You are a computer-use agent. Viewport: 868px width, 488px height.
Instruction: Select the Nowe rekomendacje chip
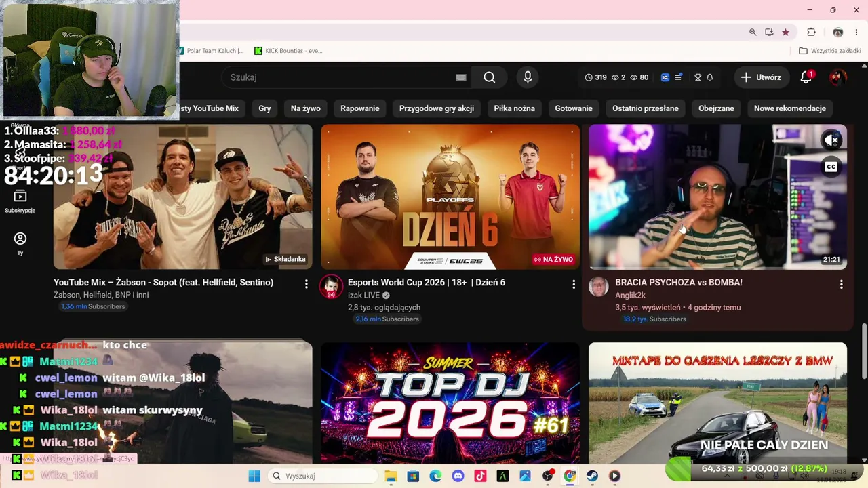[790, 108]
